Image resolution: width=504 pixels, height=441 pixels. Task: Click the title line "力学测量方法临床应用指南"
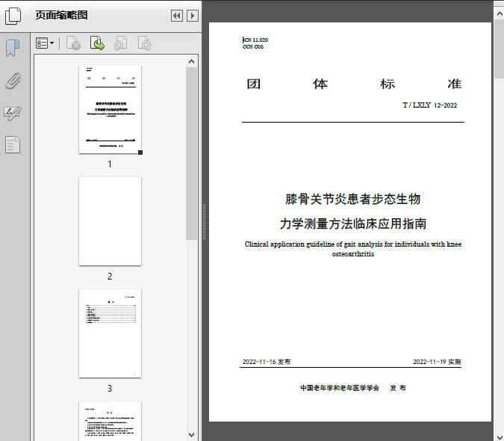point(353,223)
